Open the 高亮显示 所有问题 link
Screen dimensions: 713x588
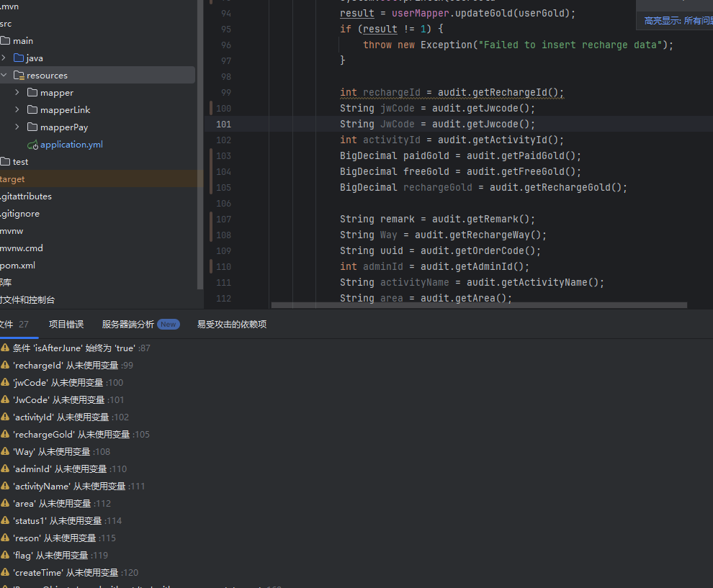(x=678, y=20)
